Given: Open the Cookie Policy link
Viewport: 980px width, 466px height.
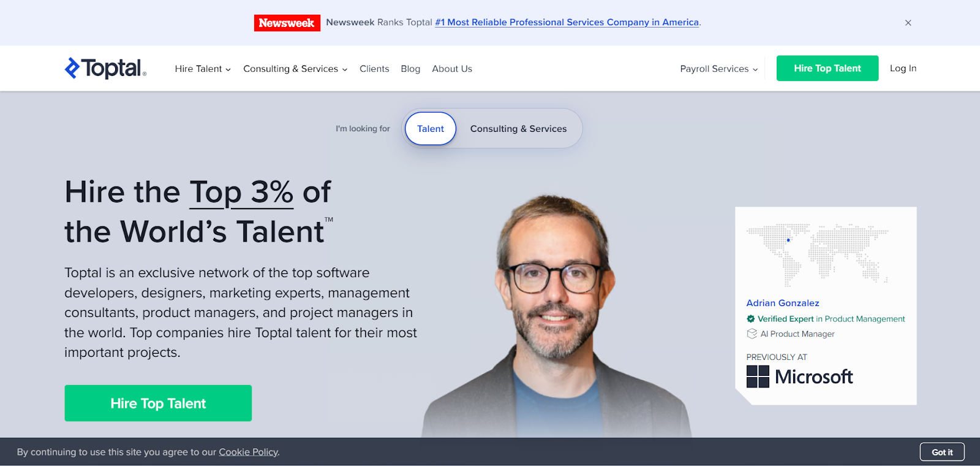Looking at the screenshot, I should pos(248,452).
